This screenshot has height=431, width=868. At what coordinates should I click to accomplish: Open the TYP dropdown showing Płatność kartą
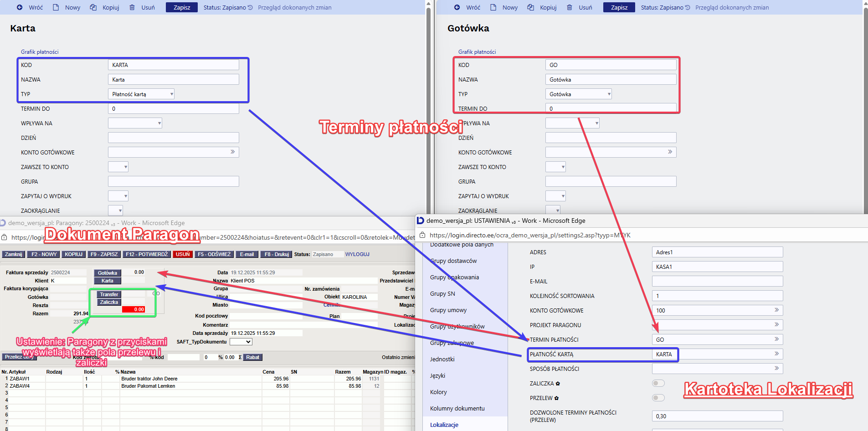coord(141,94)
